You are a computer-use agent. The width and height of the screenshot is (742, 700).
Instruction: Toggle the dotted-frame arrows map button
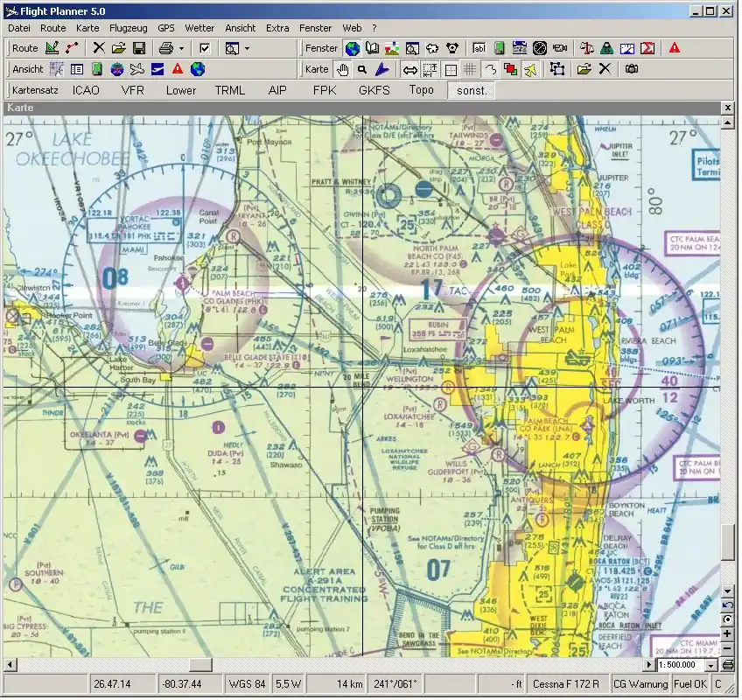[430, 70]
